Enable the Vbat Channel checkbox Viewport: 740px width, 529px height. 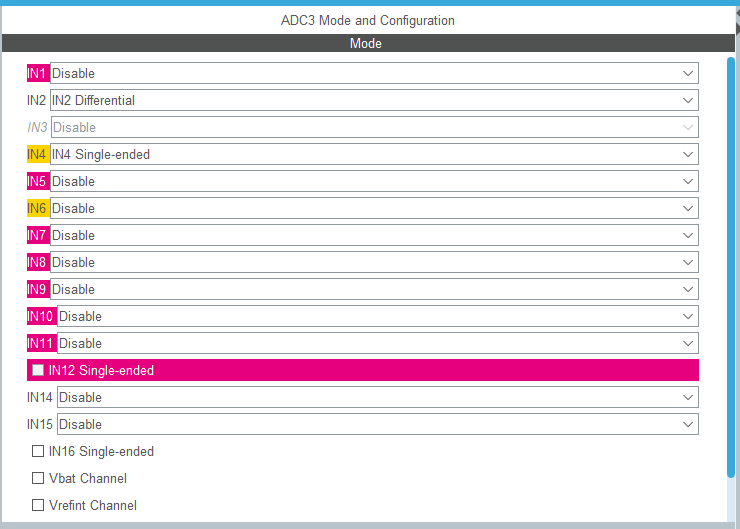38,478
